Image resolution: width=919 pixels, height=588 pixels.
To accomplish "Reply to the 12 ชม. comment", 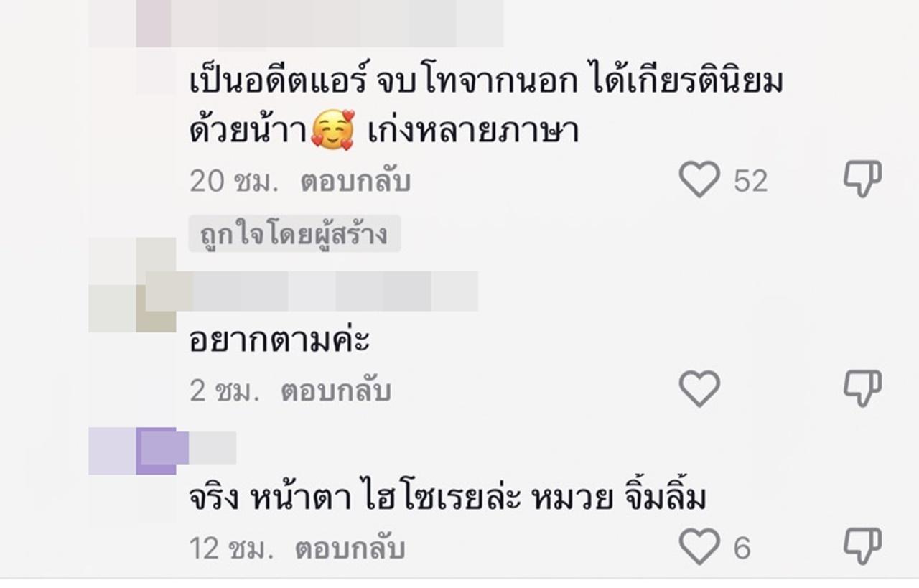I will [x=350, y=549].
